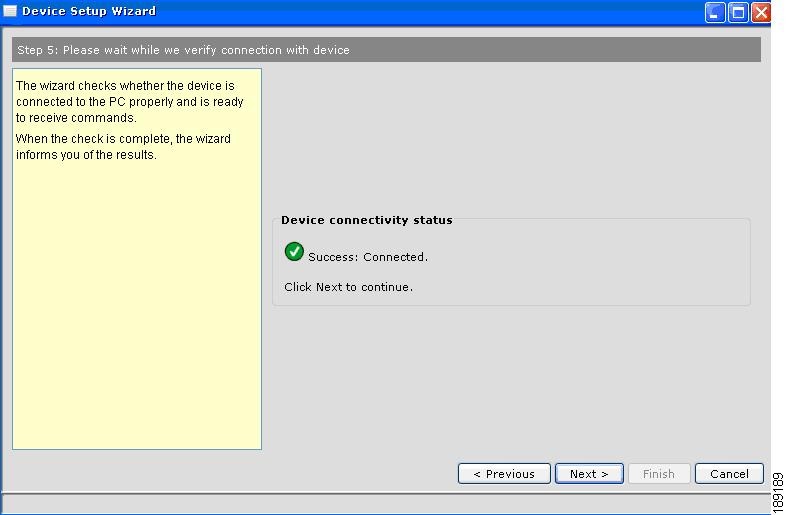Maximize the Device Setup Wizard window
Viewport: 786px width, 515px height.
738,12
